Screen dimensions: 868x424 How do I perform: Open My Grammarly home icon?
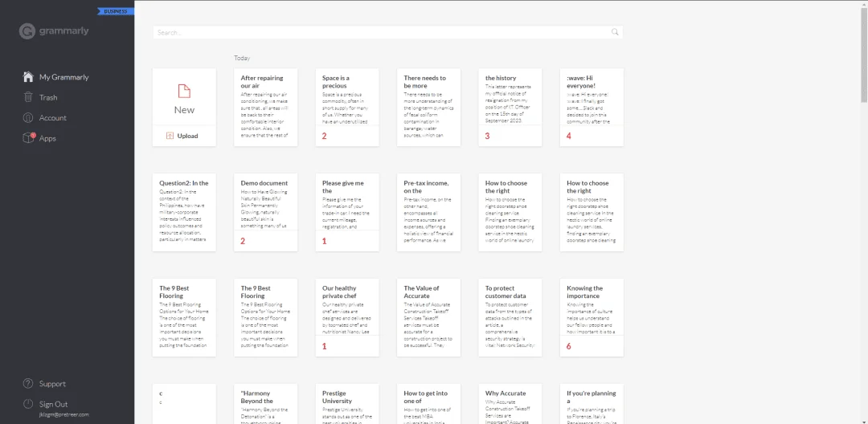click(x=28, y=77)
